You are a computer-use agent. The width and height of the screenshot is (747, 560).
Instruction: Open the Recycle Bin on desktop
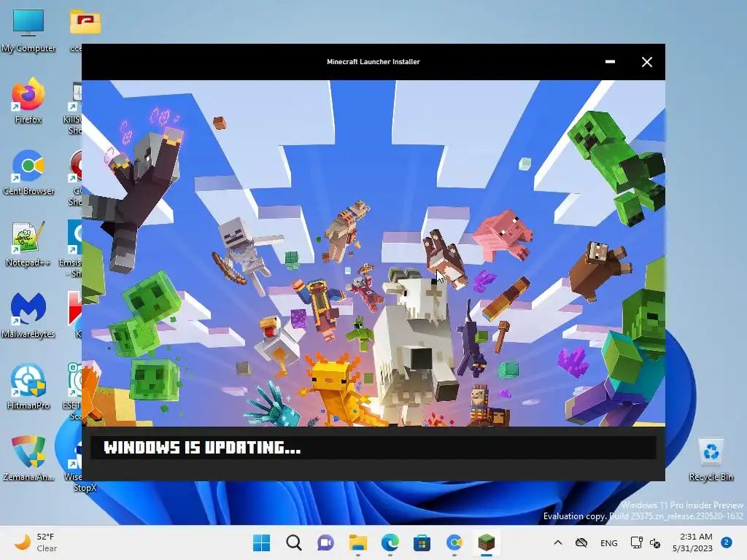[711, 460]
